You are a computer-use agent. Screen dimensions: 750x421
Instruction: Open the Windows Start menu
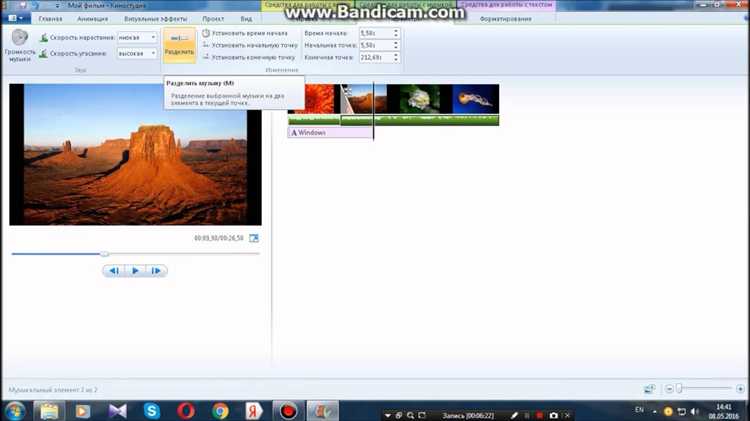coord(15,411)
